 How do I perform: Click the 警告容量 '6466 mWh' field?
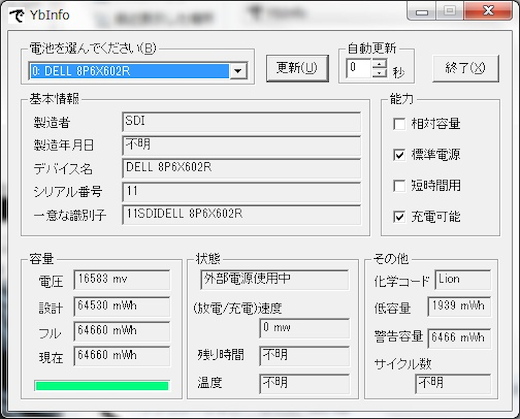pyautogui.click(x=459, y=338)
